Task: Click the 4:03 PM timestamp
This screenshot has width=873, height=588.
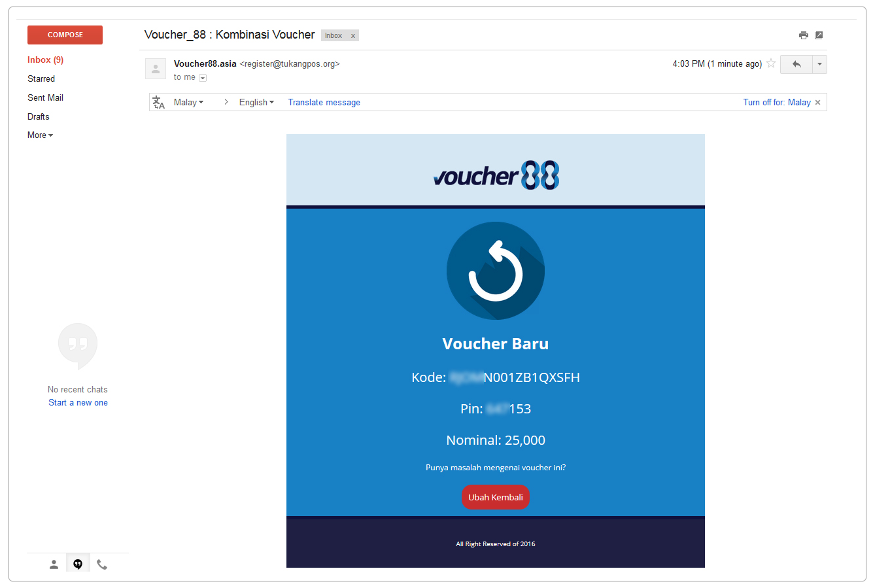Action: click(x=717, y=63)
